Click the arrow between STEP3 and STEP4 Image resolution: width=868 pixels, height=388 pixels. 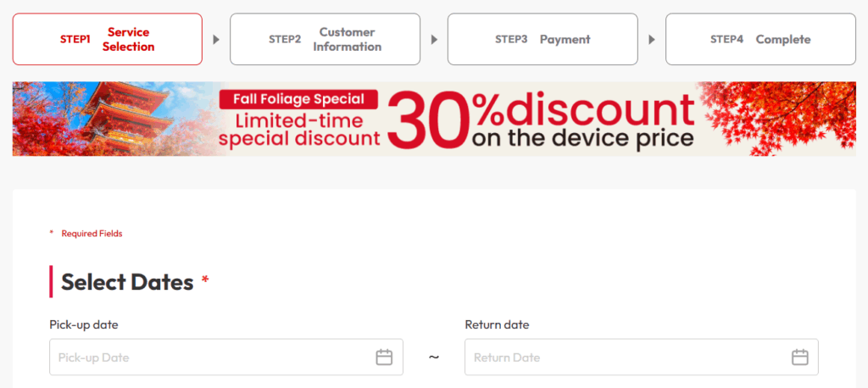point(652,39)
